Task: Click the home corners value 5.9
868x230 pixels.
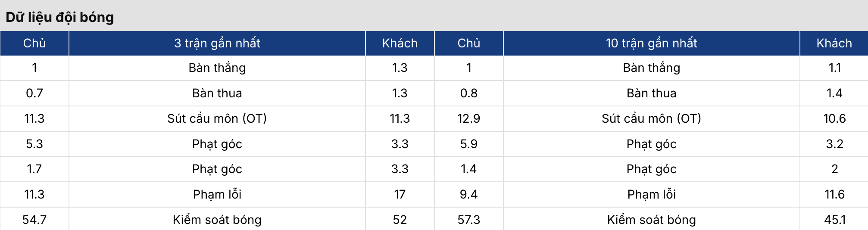Action: tap(468, 144)
